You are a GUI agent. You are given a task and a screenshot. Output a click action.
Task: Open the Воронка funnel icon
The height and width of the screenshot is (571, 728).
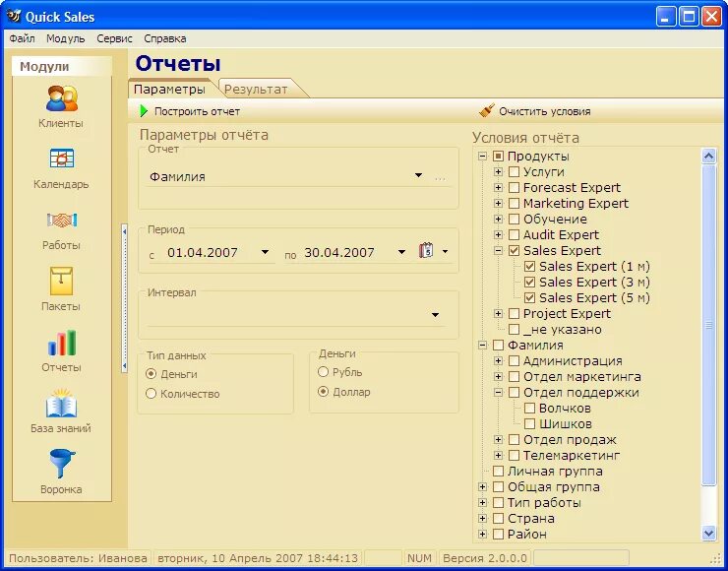pyautogui.click(x=61, y=464)
